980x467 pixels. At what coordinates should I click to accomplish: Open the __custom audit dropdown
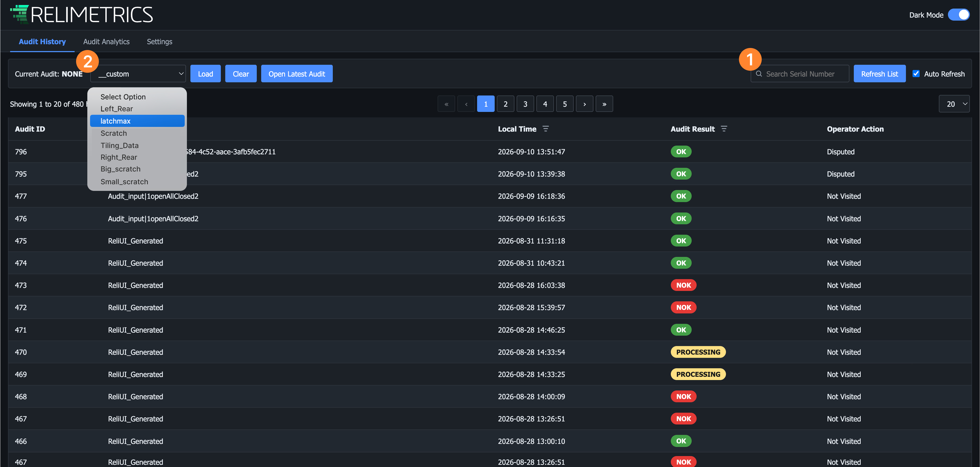click(x=138, y=74)
